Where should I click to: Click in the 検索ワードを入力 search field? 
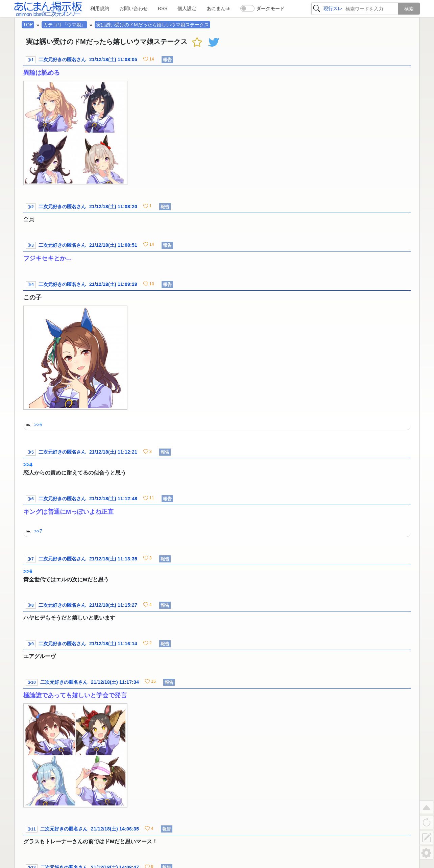tap(370, 9)
